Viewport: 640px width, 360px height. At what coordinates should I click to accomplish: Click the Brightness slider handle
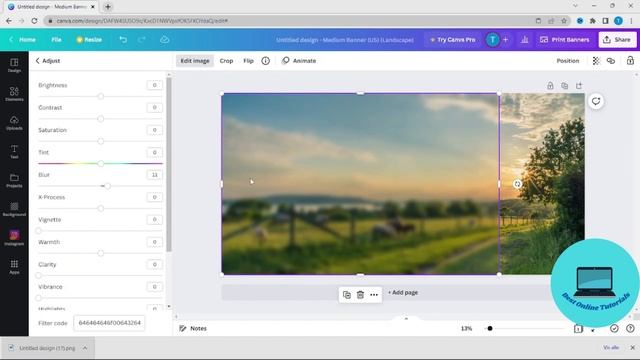100,96
